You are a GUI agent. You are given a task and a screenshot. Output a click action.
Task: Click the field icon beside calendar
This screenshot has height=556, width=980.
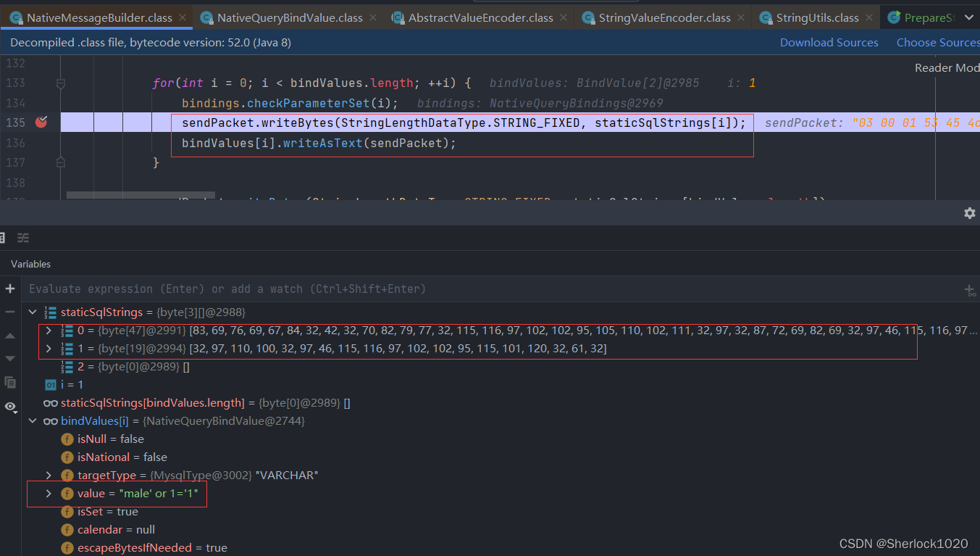tap(67, 530)
